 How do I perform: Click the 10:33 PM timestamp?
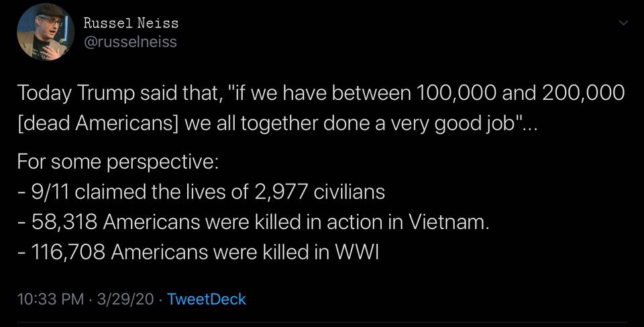[49, 299]
